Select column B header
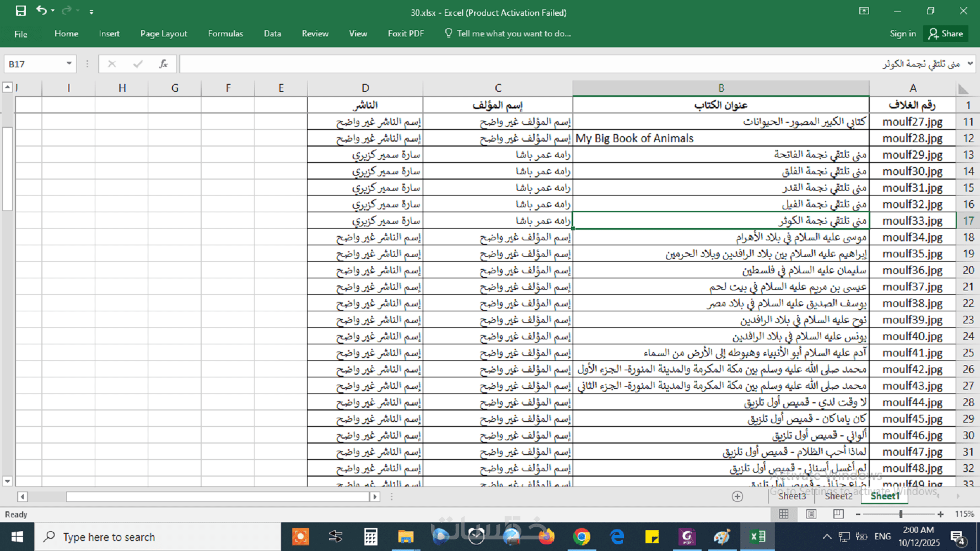980x551 pixels. (x=721, y=88)
